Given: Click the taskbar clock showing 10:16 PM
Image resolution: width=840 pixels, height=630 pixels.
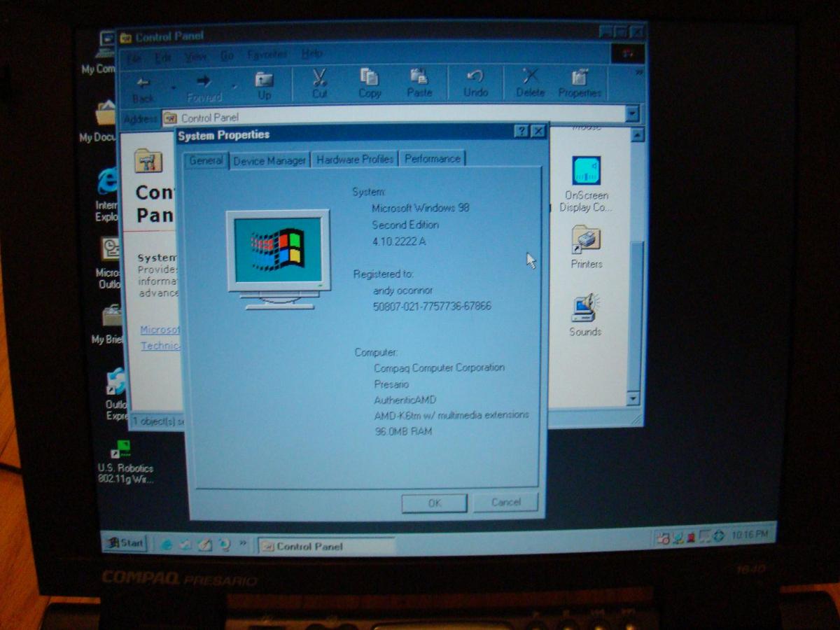Looking at the screenshot, I should point(750,535).
